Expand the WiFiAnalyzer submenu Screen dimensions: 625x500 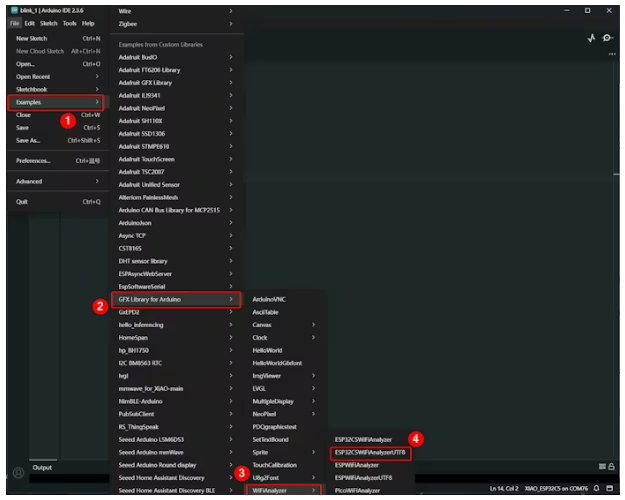point(284,490)
